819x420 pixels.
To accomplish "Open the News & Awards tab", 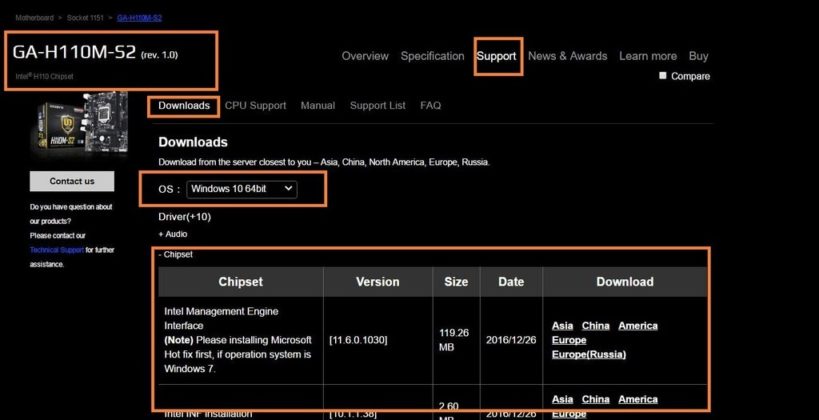I will (567, 56).
